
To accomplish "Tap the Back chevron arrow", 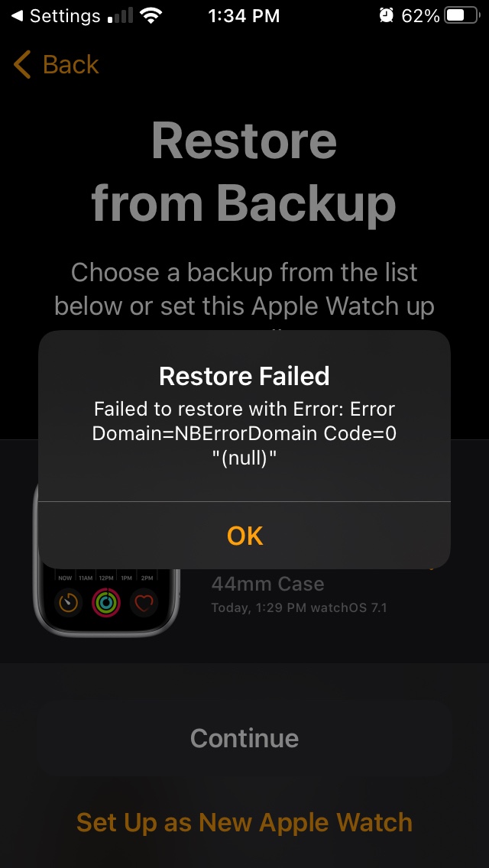I will [x=22, y=64].
